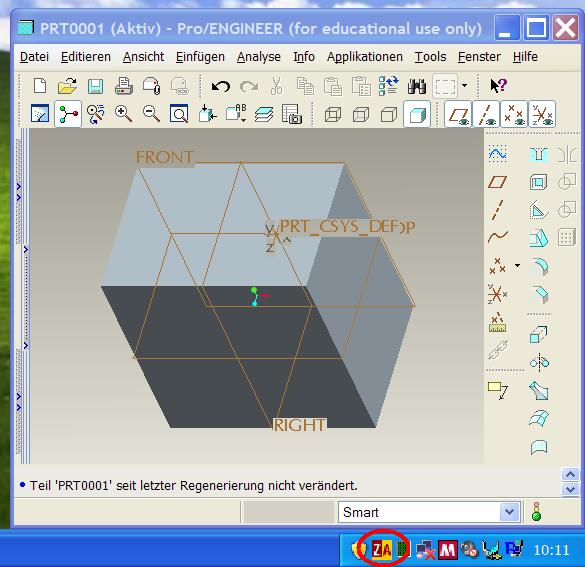Screen dimensions: 585x567
Task: Refit the model to the window
Action: pyautogui.click(x=179, y=114)
